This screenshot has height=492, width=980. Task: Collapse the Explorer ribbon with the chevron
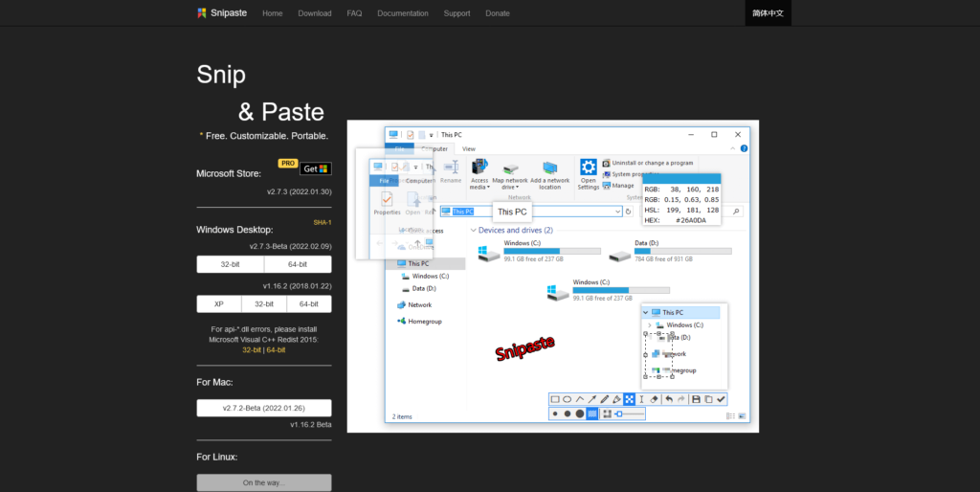733,148
